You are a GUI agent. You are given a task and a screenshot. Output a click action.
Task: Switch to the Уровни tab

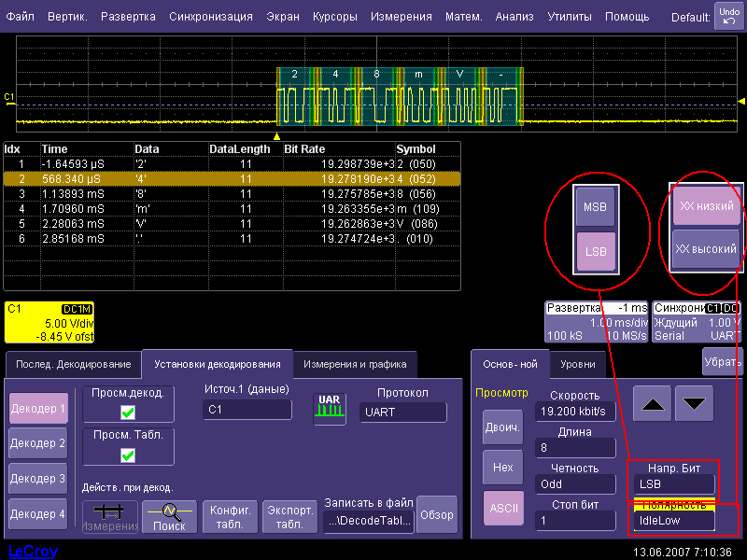pos(578,364)
